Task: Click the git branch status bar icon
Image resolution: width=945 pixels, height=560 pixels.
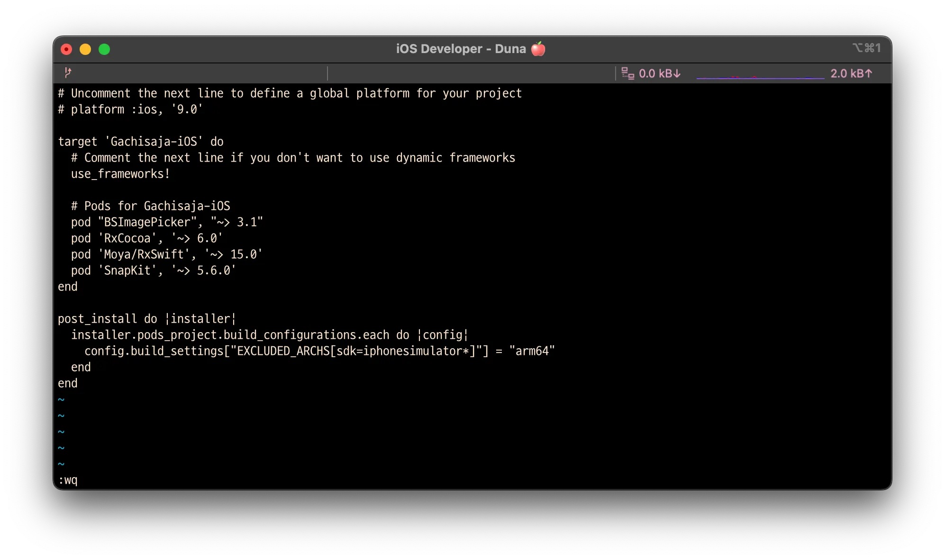Action: click(68, 72)
